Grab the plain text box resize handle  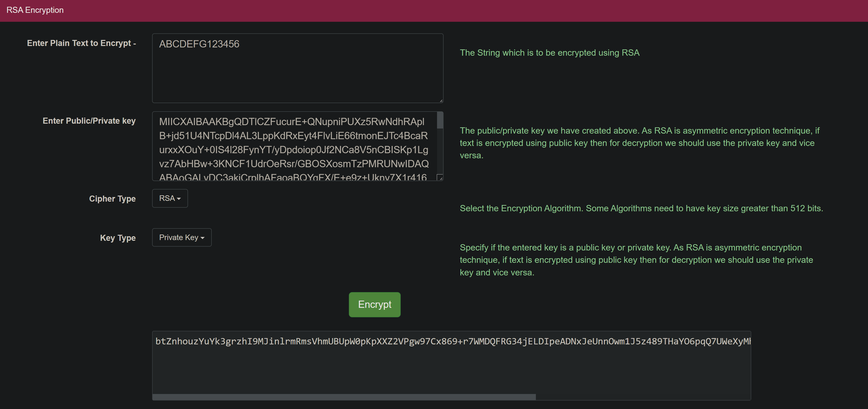(441, 100)
